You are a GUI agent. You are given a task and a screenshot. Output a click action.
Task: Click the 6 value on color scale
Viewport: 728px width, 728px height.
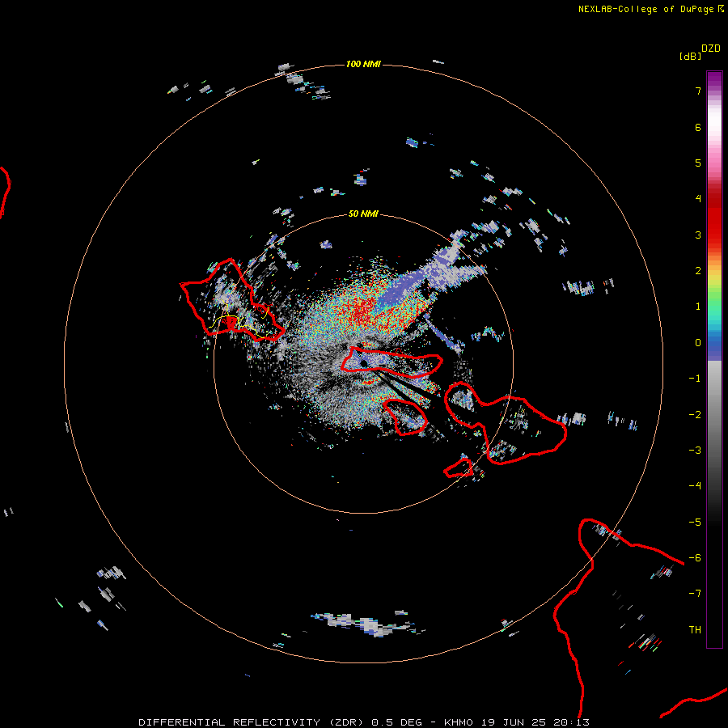[698, 127]
